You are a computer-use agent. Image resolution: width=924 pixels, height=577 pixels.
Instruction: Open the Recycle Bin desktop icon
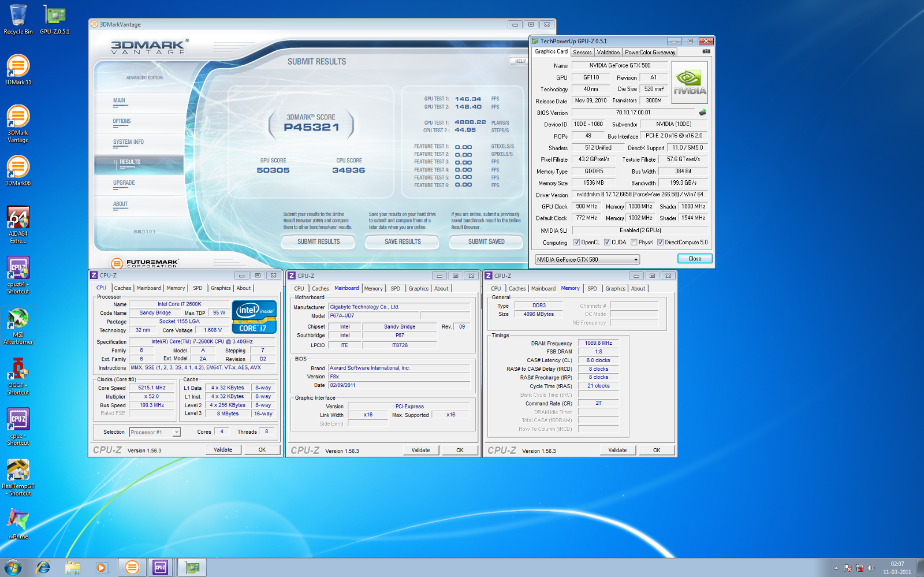[x=18, y=19]
